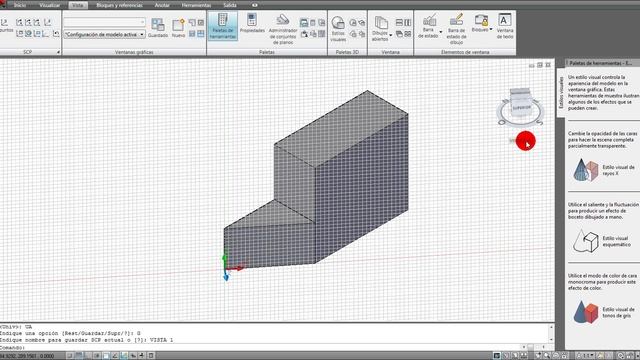Viewport: 640px width, 360px height.
Task: Click the join viewports icon right of Nuevo
Action: 192,22
